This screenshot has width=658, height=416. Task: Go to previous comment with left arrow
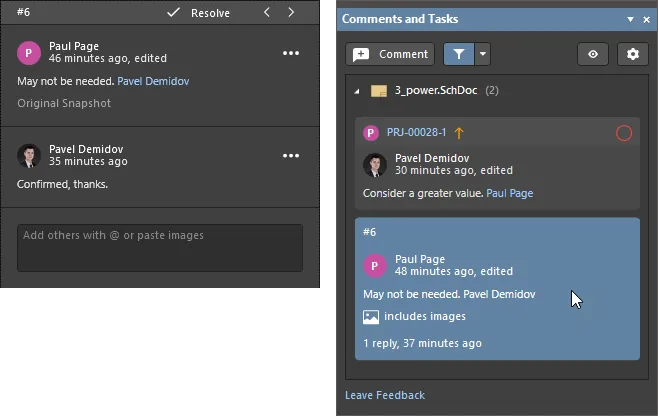(267, 13)
